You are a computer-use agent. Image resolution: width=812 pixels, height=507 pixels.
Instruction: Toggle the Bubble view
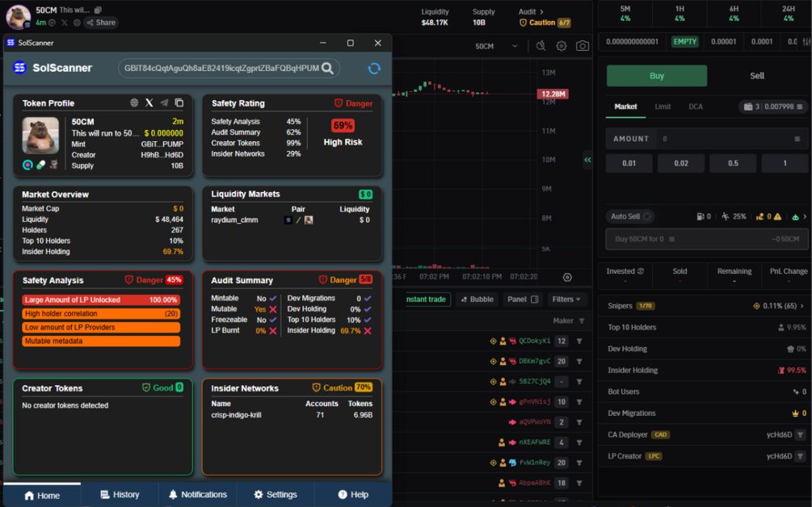(x=477, y=299)
